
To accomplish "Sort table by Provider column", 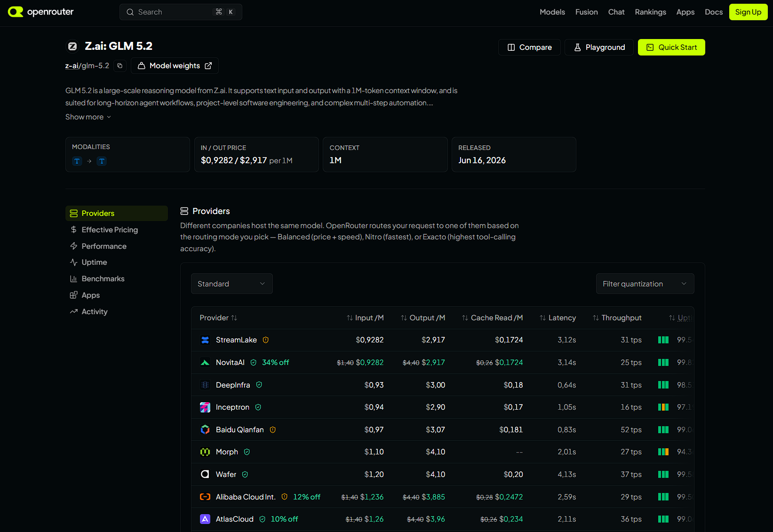I will pos(218,318).
